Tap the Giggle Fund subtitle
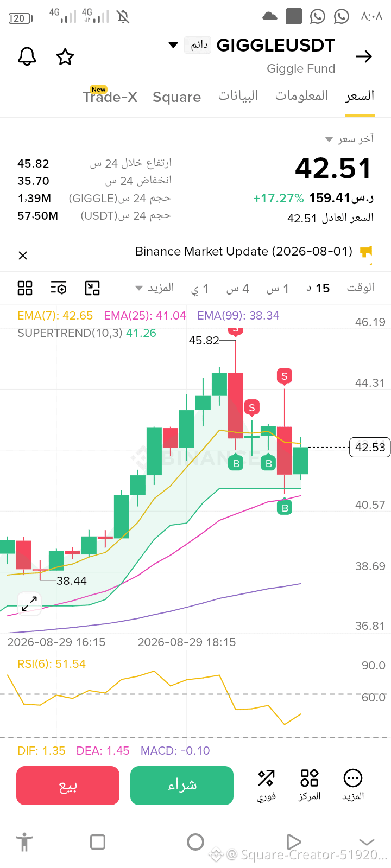The image size is (391, 868). pos(301,69)
